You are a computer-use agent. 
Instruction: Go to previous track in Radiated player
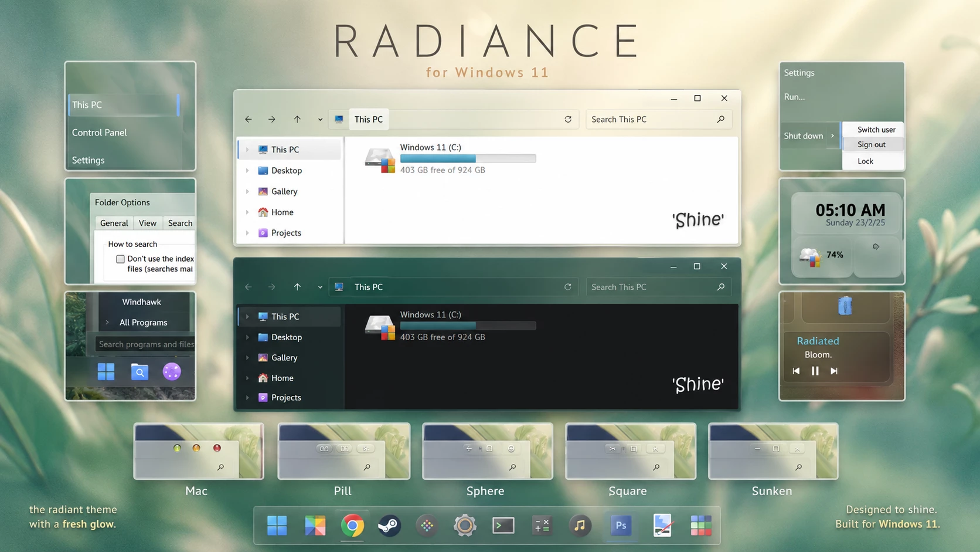(x=796, y=371)
